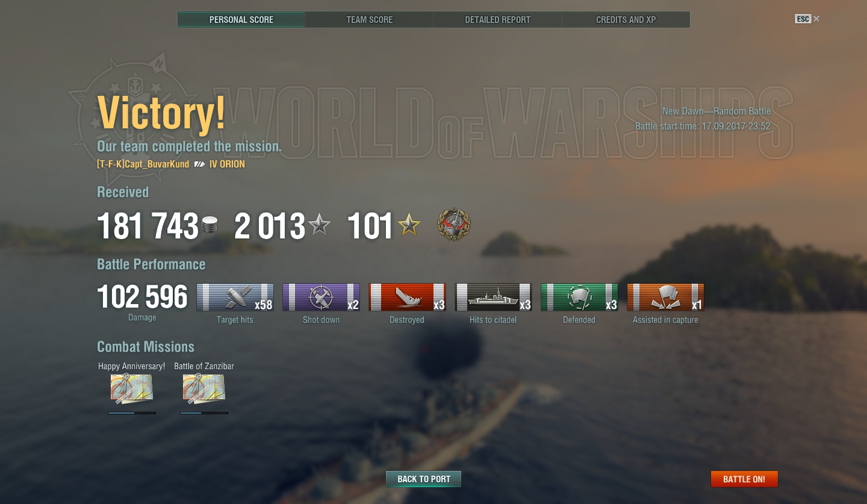This screenshot has height=504, width=867.
Task: Click the achievement medal badge icon
Action: pyautogui.click(x=454, y=225)
